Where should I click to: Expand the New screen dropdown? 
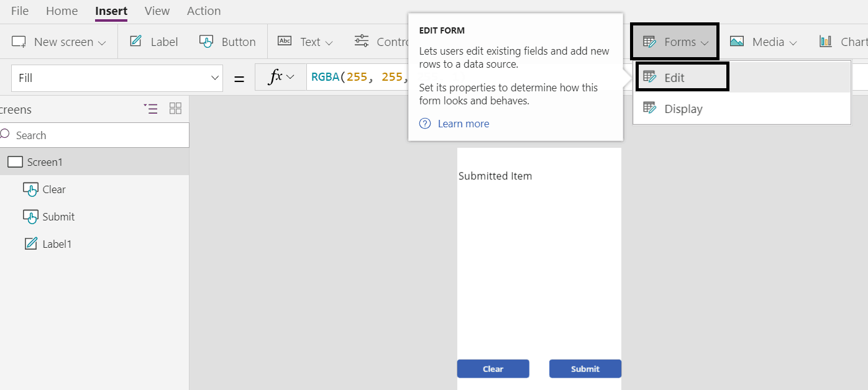(102, 41)
